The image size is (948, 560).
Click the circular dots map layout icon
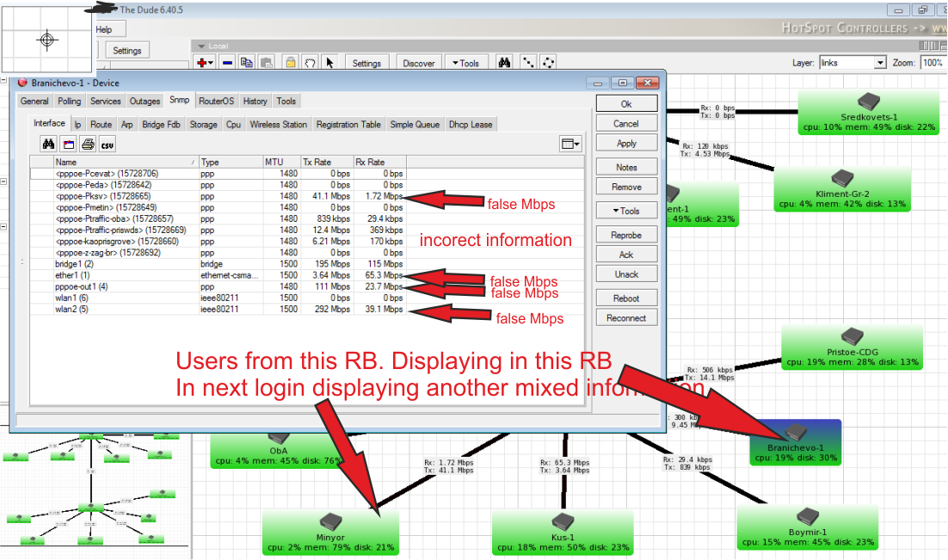(548, 63)
